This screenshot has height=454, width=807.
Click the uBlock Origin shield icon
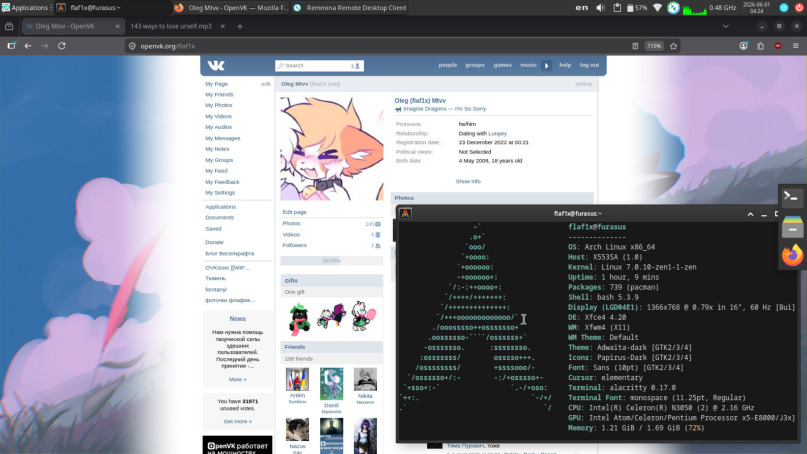[x=778, y=46]
